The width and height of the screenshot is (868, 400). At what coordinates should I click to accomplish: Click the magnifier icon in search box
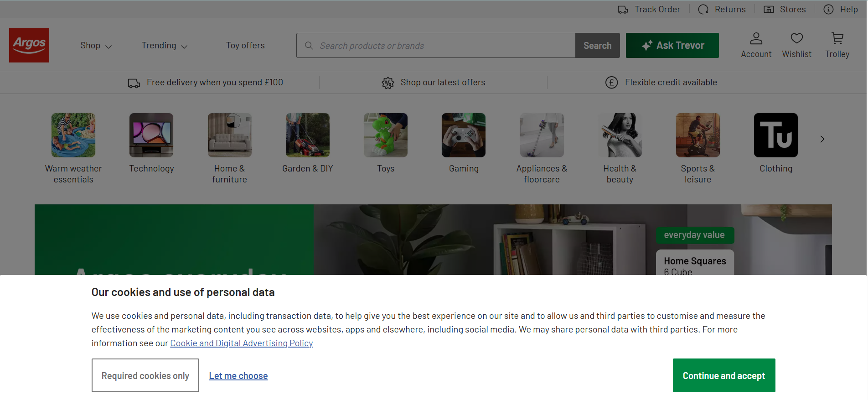(x=309, y=46)
